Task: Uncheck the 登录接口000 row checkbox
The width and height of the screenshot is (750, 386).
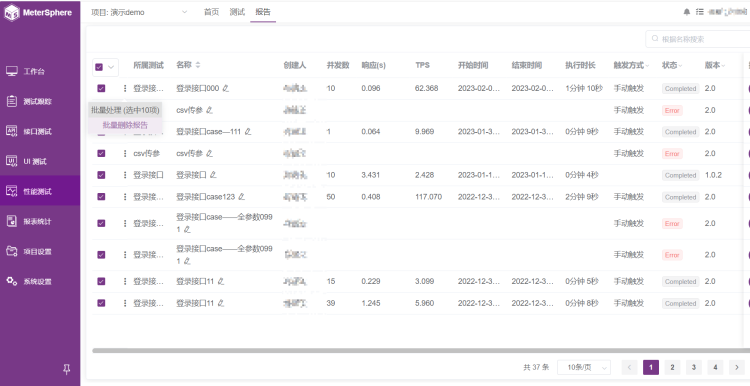Action: click(101, 88)
